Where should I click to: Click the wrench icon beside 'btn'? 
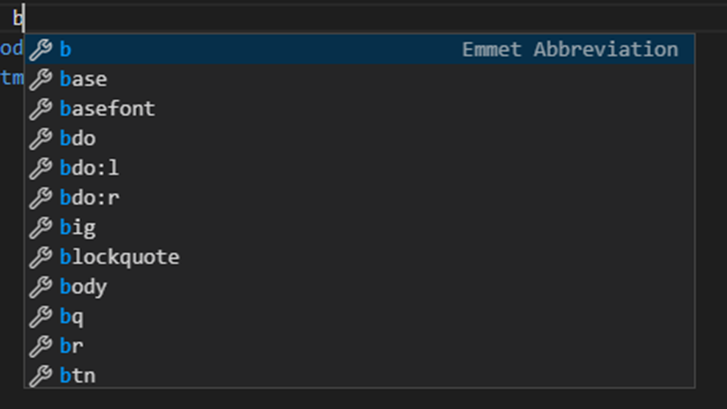41,376
